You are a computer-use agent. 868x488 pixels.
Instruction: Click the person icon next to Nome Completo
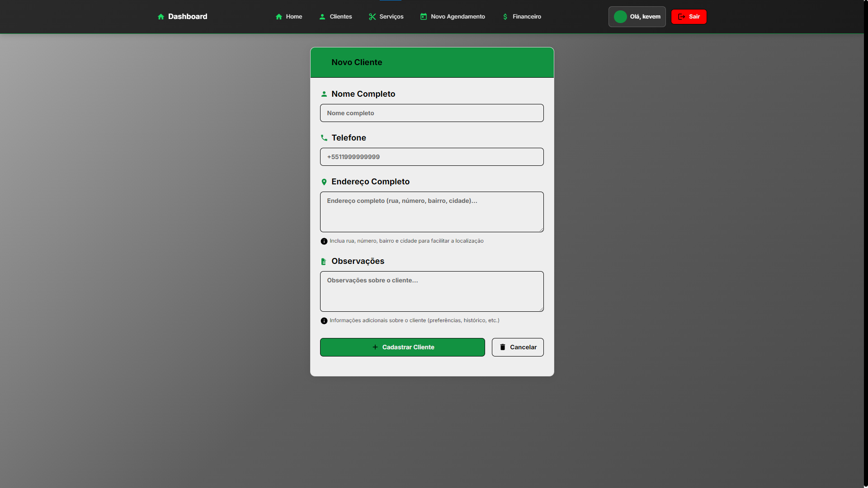click(x=324, y=94)
